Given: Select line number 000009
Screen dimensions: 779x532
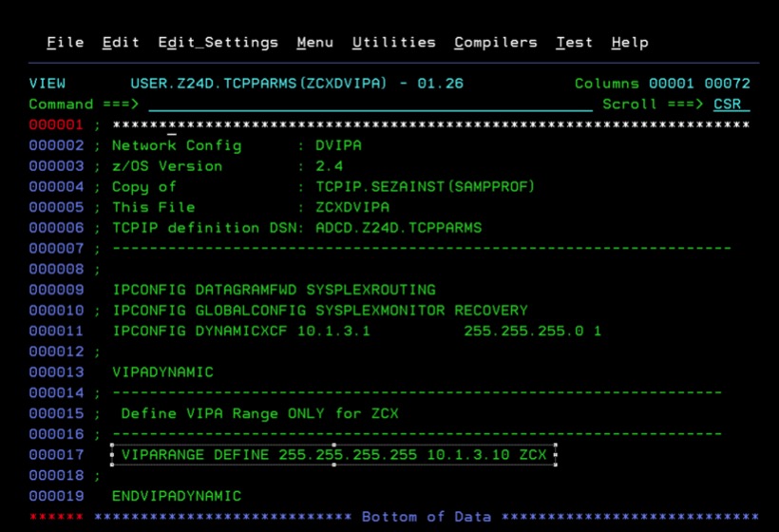Looking at the screenshot, I should [x=56, y=290].
